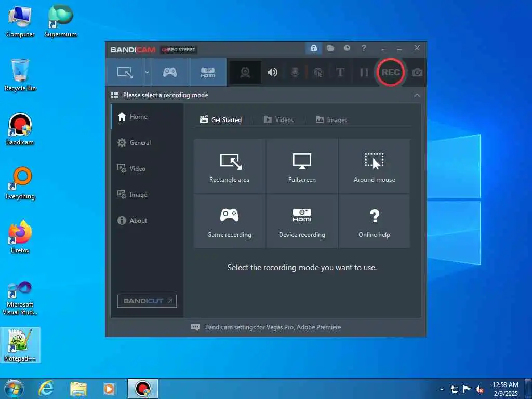Open the Video settings section

147,169
